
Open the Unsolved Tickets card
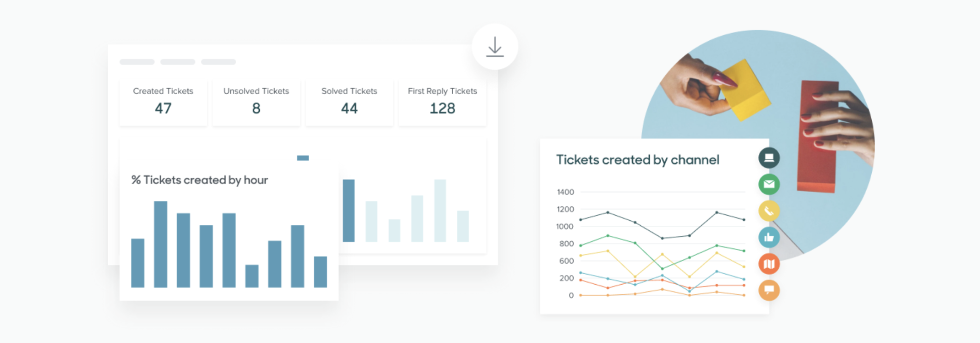[256, 102]
